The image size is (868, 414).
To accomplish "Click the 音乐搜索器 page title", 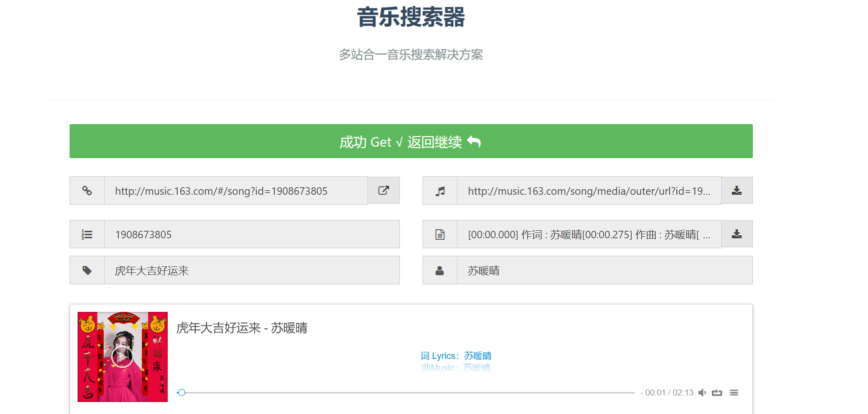I will tap(411, 17).
